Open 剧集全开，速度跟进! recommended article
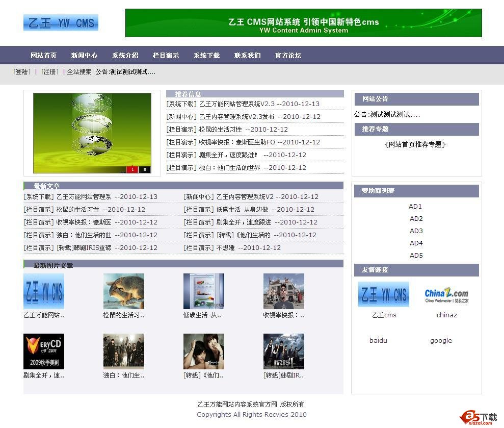504x428 pixels. point(228,155)
